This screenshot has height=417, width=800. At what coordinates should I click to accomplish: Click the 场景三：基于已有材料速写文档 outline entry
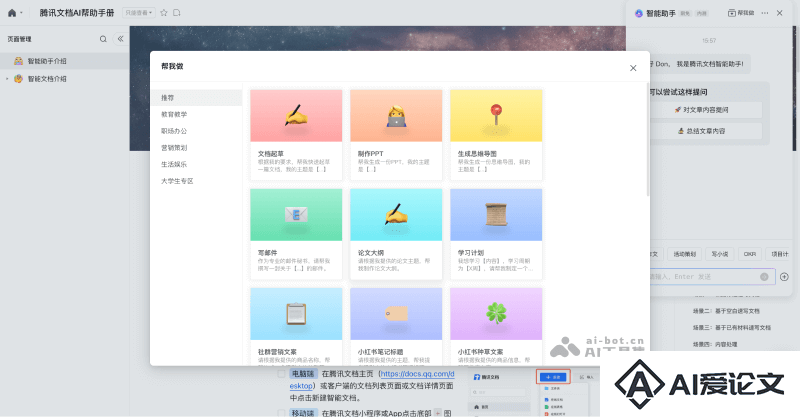pyautogui.click(x=732, y=328)
